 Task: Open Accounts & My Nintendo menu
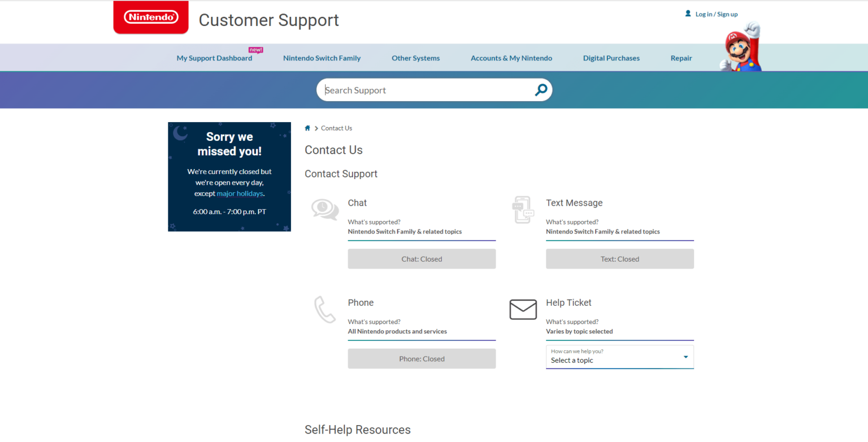511,58
